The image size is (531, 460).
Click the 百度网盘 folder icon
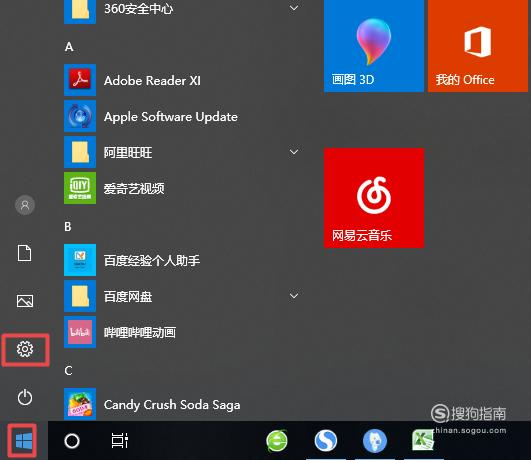(x=80, y=296)
